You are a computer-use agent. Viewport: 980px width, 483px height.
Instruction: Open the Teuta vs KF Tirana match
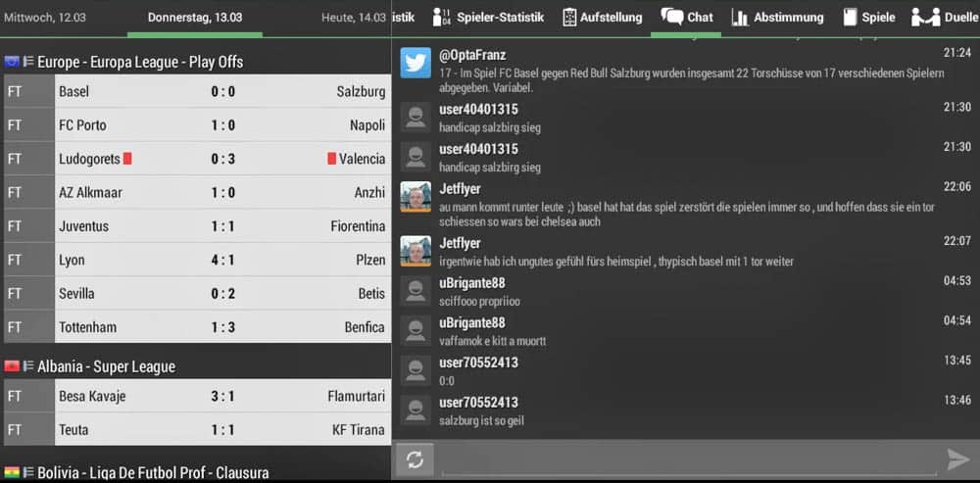pyautogui.click(x=198, y=430)
